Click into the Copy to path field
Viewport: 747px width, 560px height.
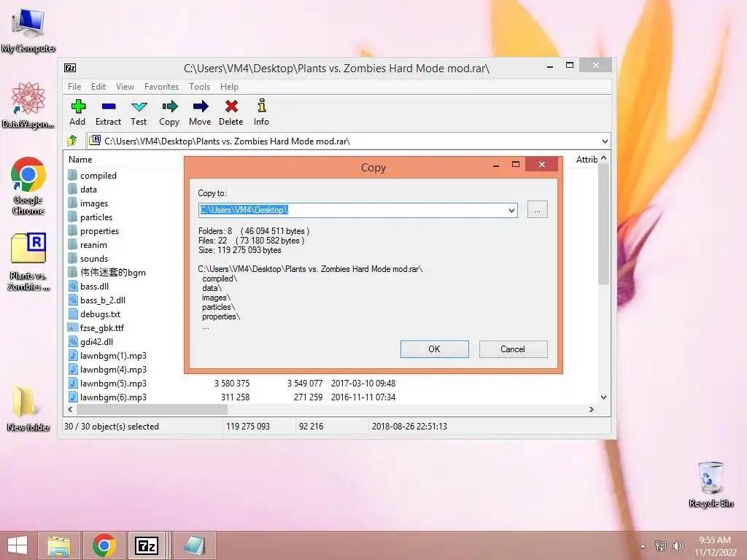coord(352,210)
